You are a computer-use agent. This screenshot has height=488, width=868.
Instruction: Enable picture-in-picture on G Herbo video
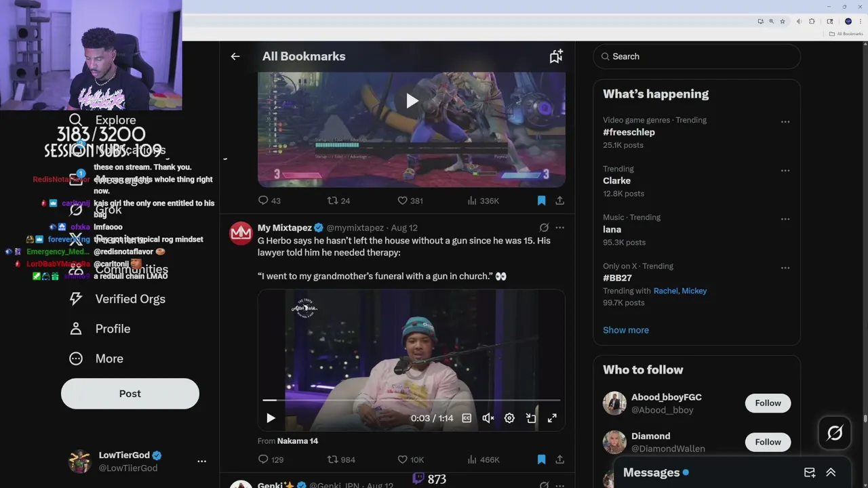[x=531, y=418]
